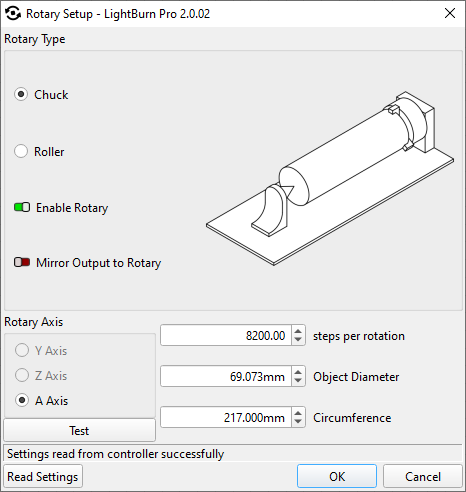The image size is (466, 492).
Task: Select the Roller rotary type
Action: [x=21, y=151]
